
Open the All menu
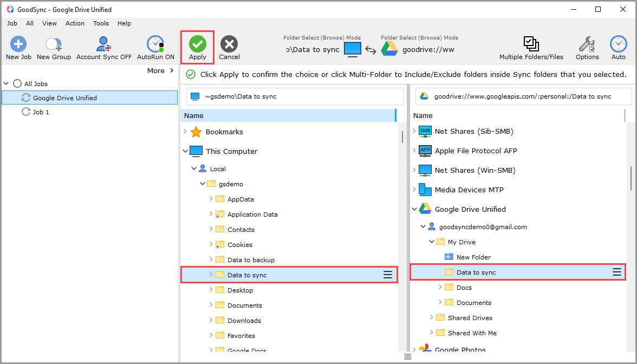click(x=30, y=23)
